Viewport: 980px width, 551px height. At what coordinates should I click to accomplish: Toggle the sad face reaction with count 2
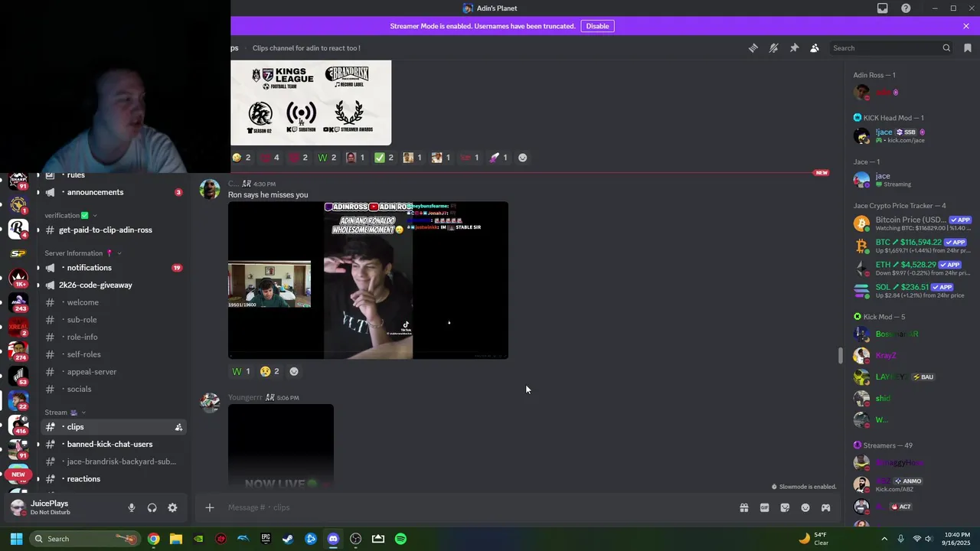[x=269, y=371]
